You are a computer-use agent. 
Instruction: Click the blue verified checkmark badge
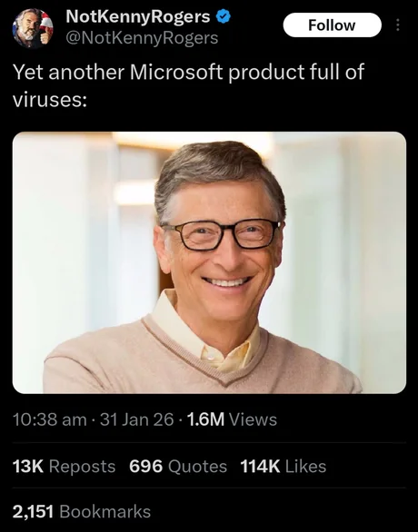[224, 16]
